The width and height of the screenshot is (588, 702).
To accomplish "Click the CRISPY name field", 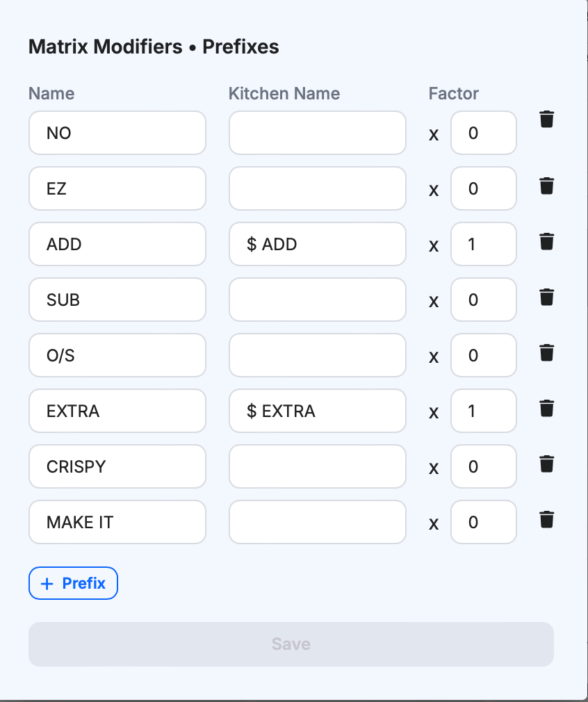I will (x=117, y=466).
